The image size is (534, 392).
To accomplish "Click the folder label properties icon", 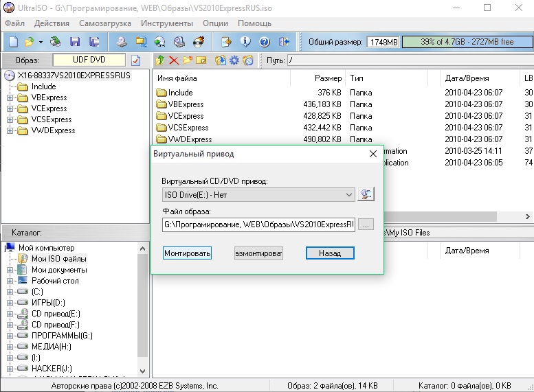I will 248,60.
